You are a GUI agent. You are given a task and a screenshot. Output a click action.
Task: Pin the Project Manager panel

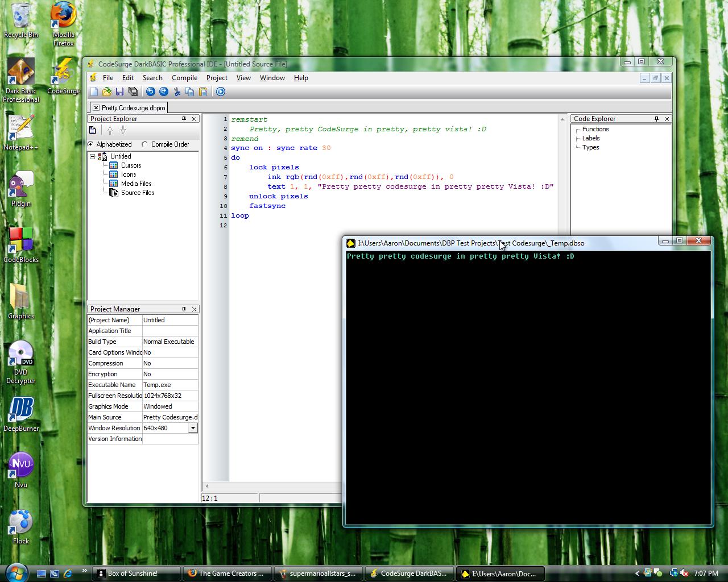(184, 309)
